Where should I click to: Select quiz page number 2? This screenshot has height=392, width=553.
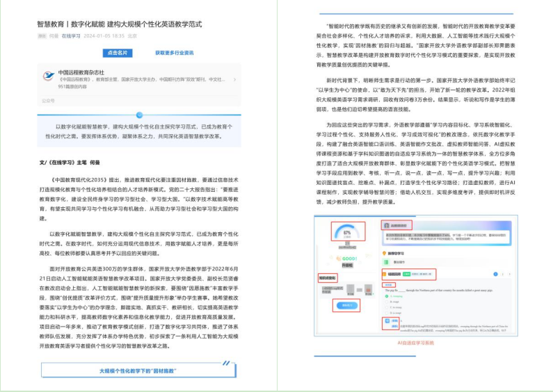(x=502, y=274)
